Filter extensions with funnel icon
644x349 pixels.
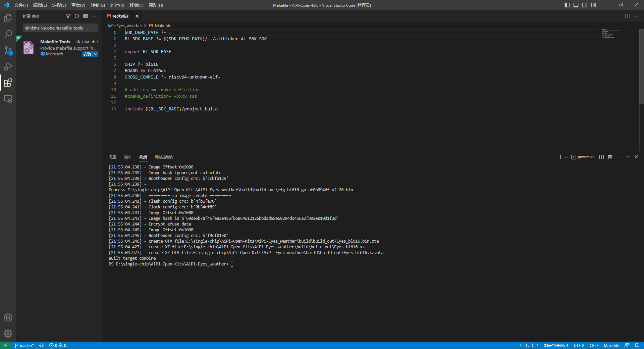pos(68,16)
